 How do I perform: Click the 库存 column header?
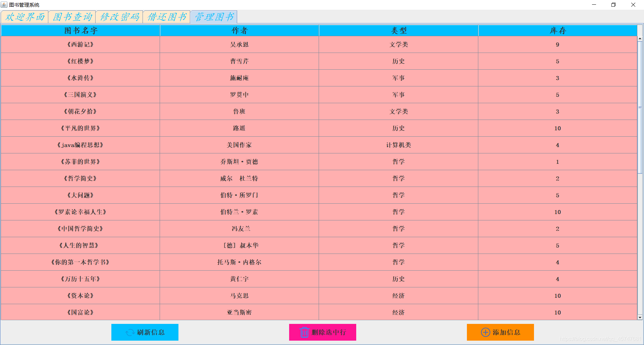(x=558, y=30)
